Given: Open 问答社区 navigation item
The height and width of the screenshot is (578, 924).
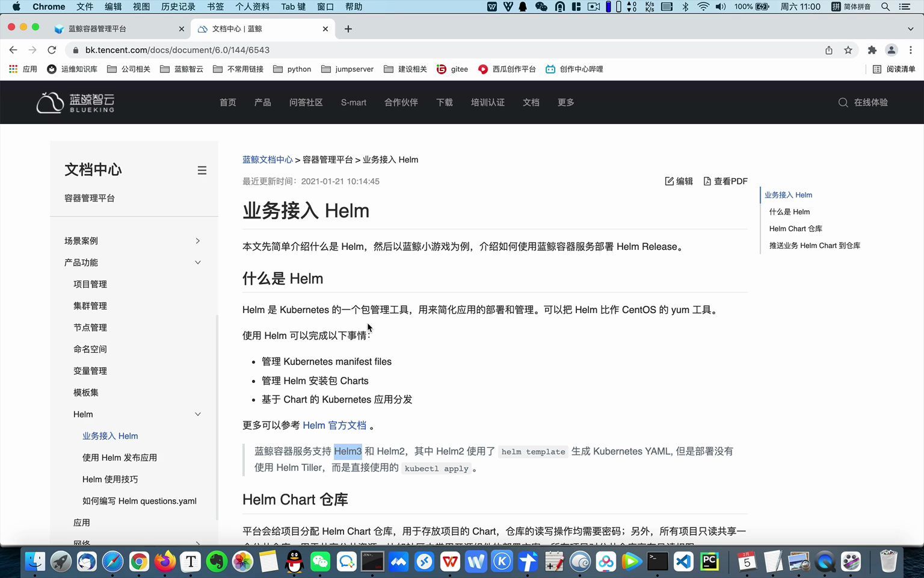Looking at the screenshot, I should [x=306, y=102].
